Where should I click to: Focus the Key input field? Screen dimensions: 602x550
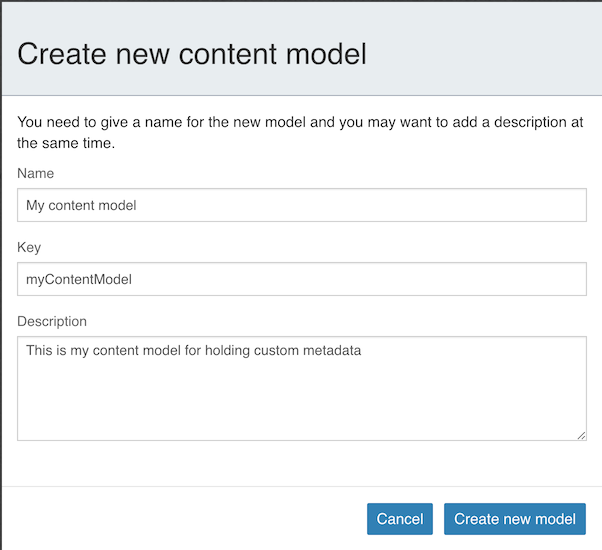300,279
